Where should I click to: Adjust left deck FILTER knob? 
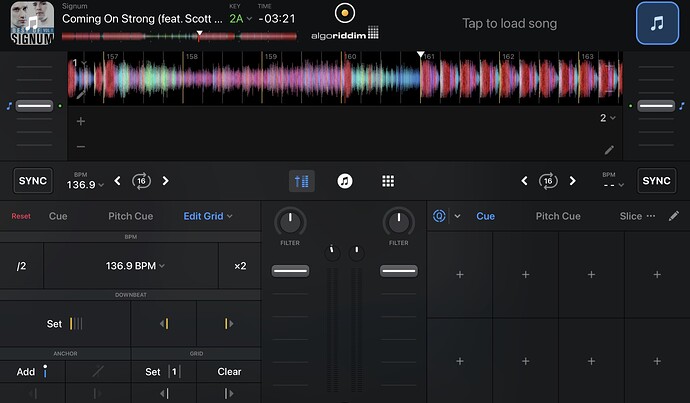290,222
